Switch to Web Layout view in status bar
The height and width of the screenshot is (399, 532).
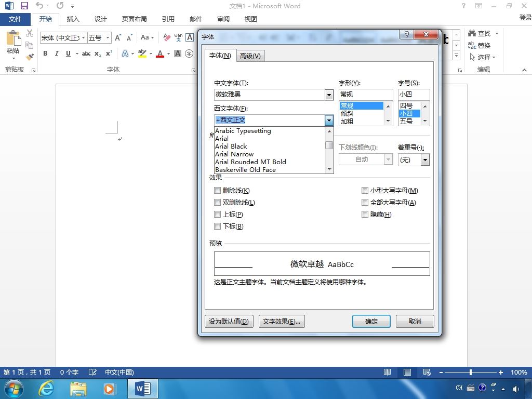pyautogui.click(x=427, y=372)
